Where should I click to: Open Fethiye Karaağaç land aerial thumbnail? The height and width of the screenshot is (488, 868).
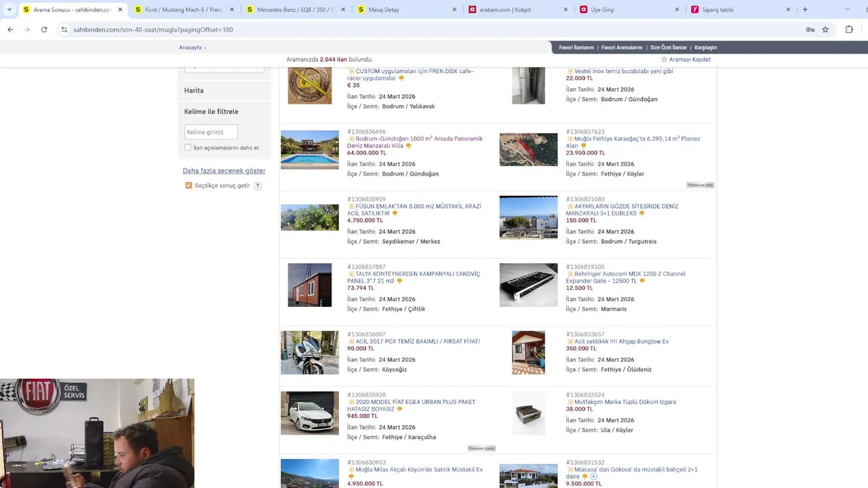528,150
